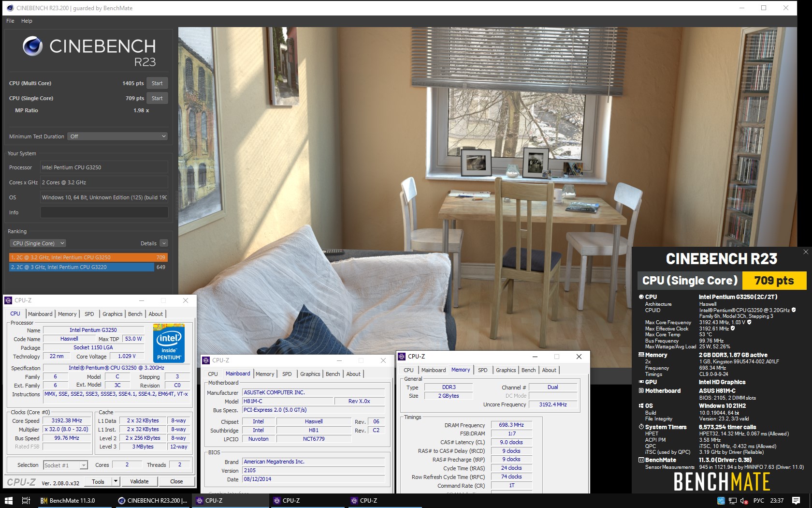Click the DRAM Frequency value 698.3 MHz
The image size is (812, 508).
511,425
